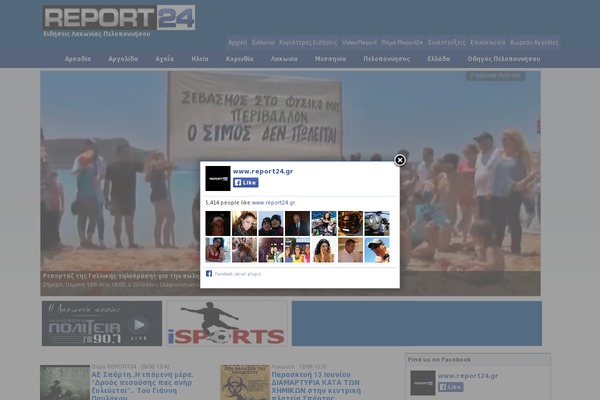Image resolution: width=600 pixels, height=400 pixels.
Task: Select the Ελλάδα region tab
Action: (x=439, y=59)
